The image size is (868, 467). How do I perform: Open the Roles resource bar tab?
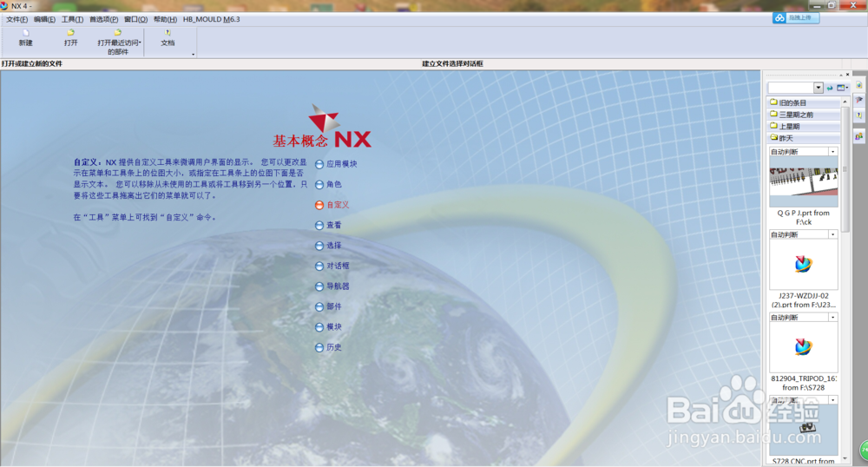click(x=859, y=135)
